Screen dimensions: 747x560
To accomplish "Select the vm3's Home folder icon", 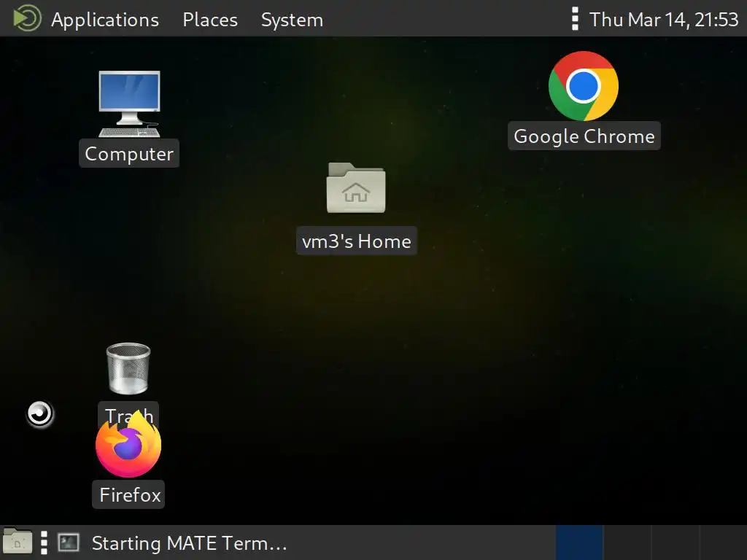I will 356,188.
